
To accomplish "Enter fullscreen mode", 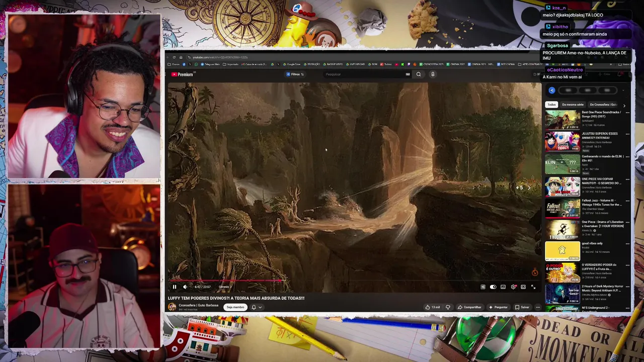I will click(533, 287).
